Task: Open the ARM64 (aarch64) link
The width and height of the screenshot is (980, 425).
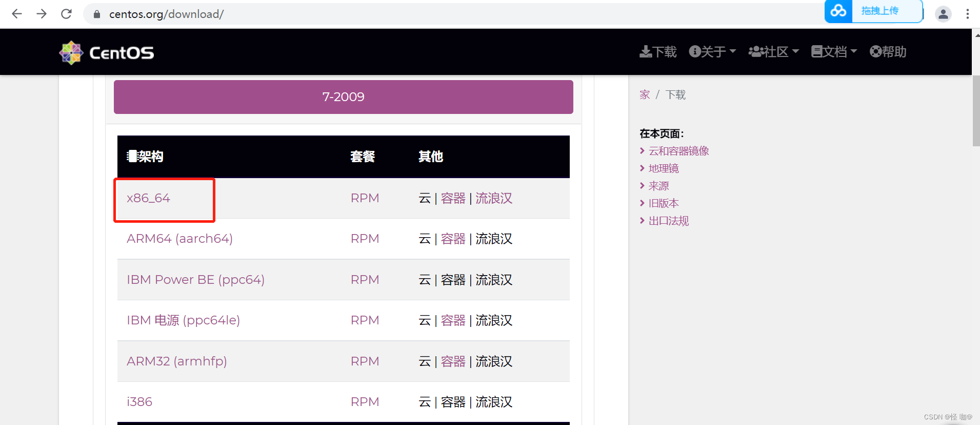Action: (x=179, y=239)
